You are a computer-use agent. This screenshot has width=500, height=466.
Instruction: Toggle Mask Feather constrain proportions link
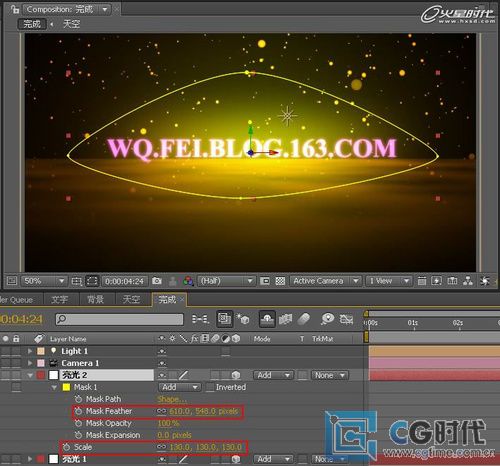pos(161,411)
